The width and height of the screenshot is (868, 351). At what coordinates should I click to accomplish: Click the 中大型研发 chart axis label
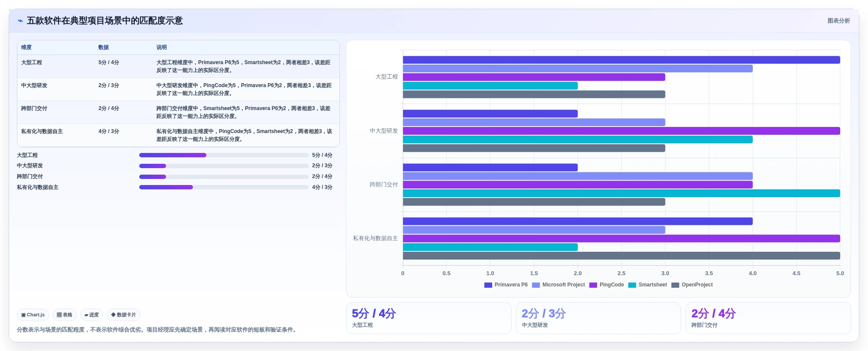coord(384,131)
